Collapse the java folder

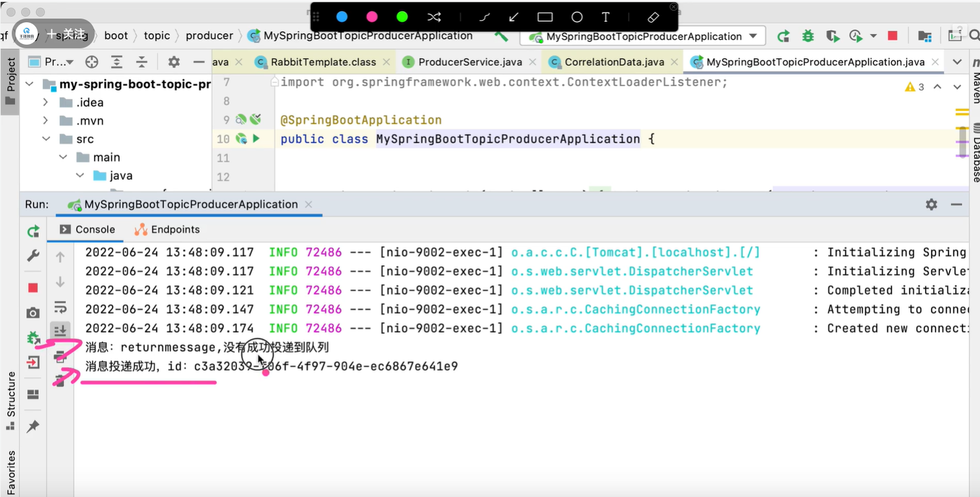80,175
